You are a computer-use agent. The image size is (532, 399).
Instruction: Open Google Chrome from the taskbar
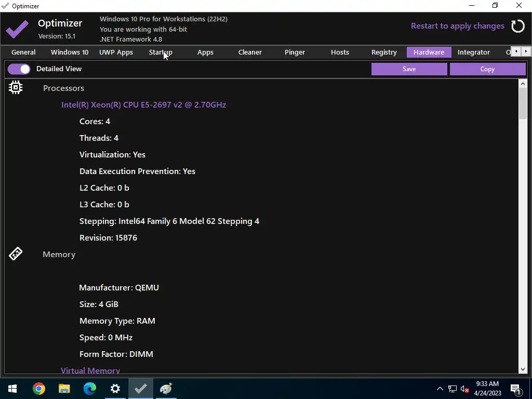38,389
